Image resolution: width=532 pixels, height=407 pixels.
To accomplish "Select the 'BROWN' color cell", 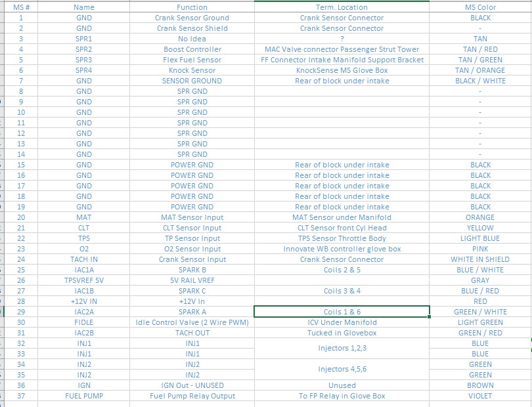I will click(x=480, y=385).
